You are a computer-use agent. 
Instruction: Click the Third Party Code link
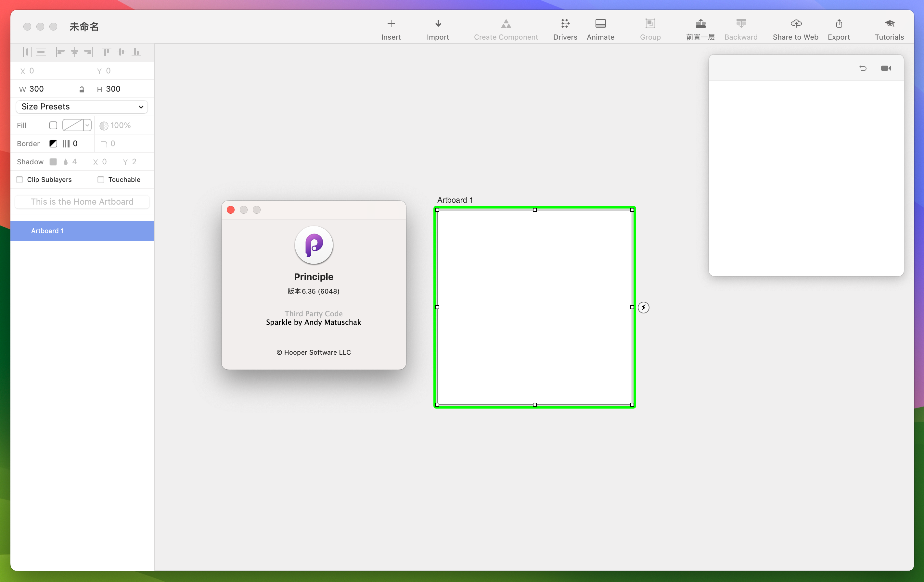coord(313,313)
